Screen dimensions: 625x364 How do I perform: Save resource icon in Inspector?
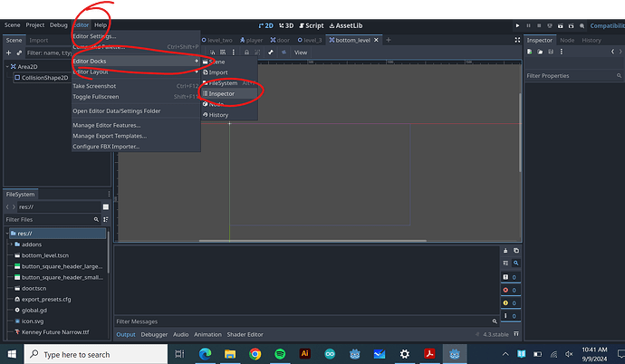click(x=551, y=52)
